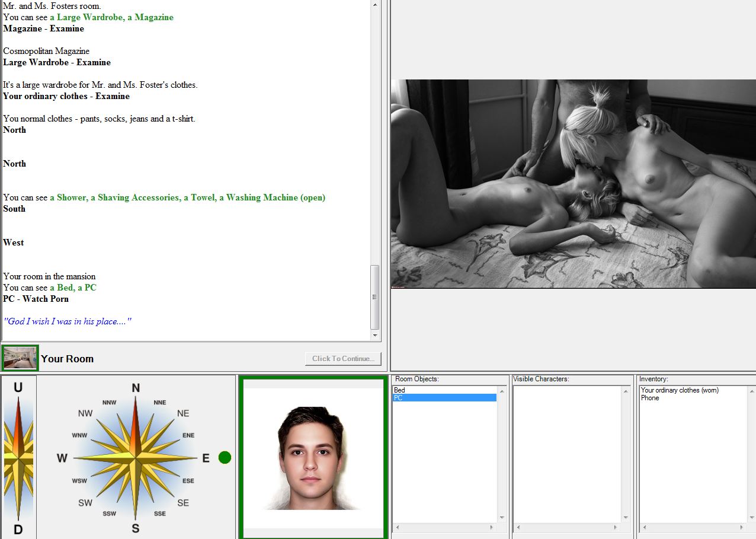The image size is (756, 539).
Task: Head south via the compass S point
Action: pyautogui.click(x=136, y=528)
